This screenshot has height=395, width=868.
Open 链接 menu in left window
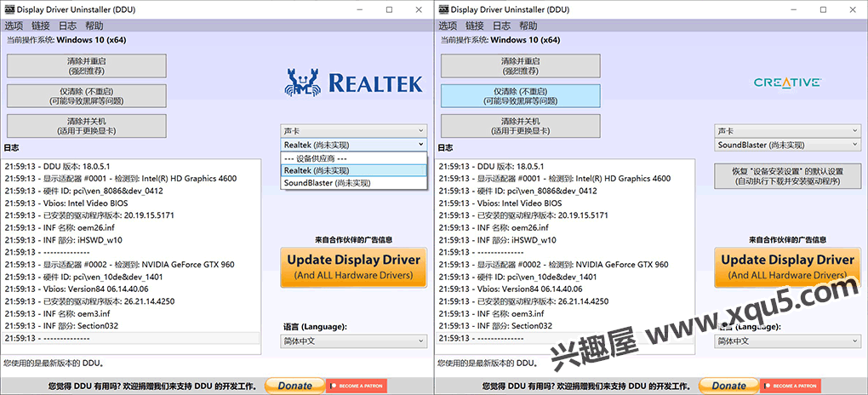click(x=40, y=26)
